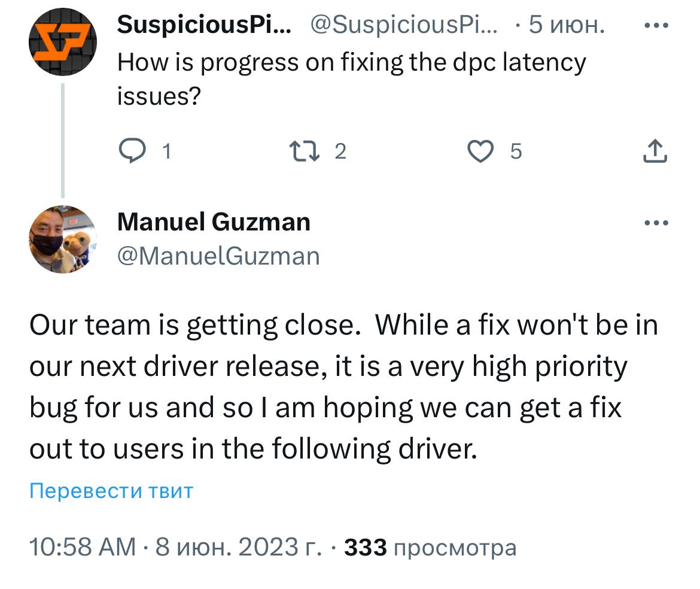Retweet the SuspiciousPi tweet
The width and height of the screenshot is (700, 589).
pos(303,151)
